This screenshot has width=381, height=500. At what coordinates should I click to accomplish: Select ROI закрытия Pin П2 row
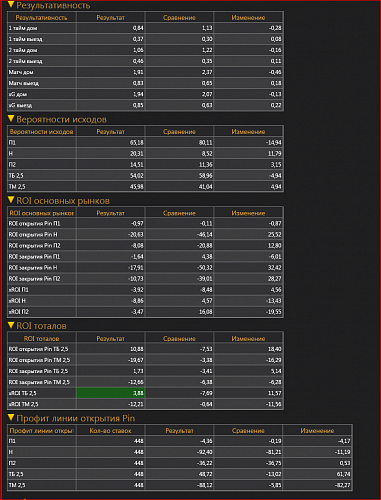click(x=145, y=278)
